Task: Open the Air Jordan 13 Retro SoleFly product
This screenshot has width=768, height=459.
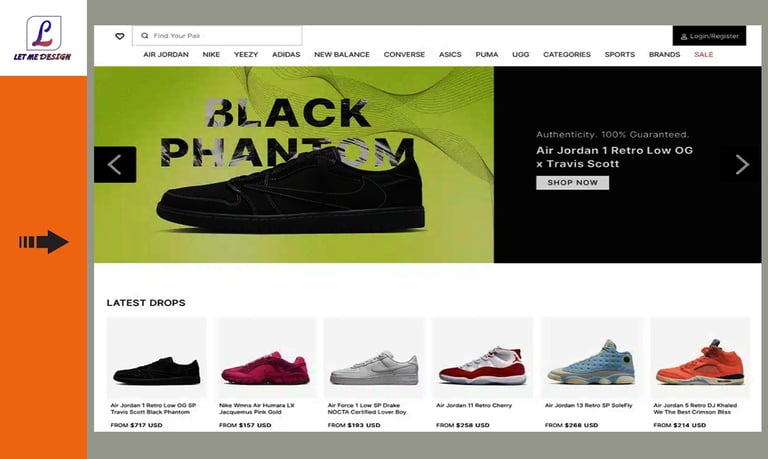Action: pos(592,358)
